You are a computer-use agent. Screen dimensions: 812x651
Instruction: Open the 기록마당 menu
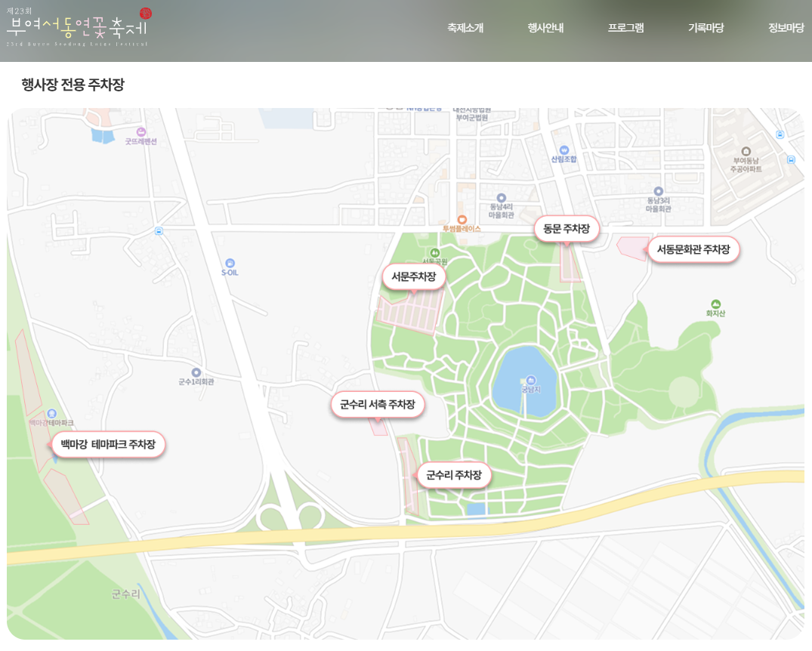tap(705, 28)
